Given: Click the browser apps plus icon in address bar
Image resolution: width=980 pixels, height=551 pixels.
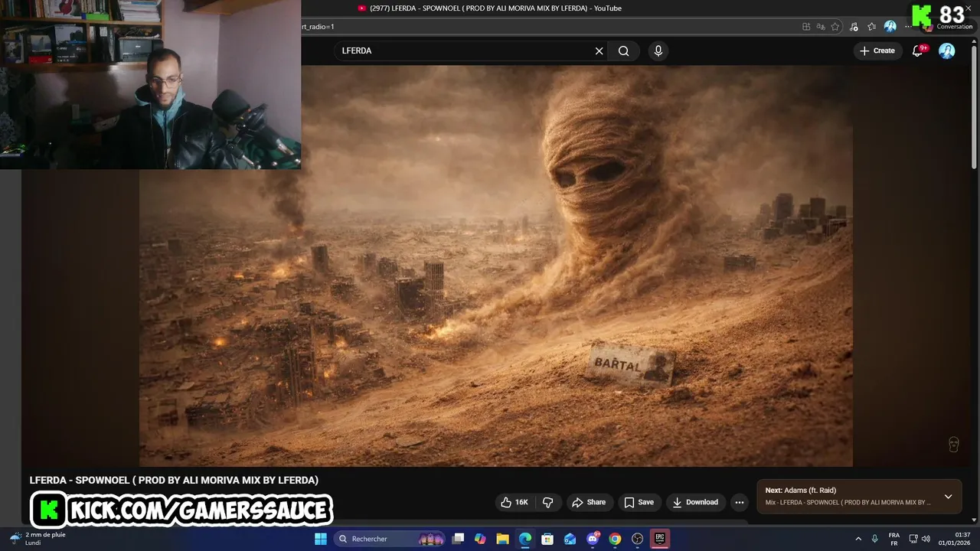Looking at the screenshot, I should coord(806,27).
